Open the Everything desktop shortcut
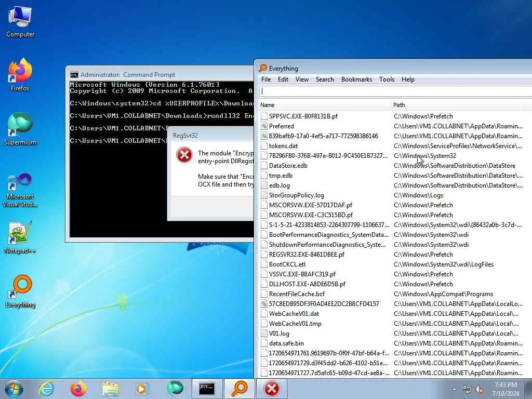532x399 pixels. (x=20, y=292)
